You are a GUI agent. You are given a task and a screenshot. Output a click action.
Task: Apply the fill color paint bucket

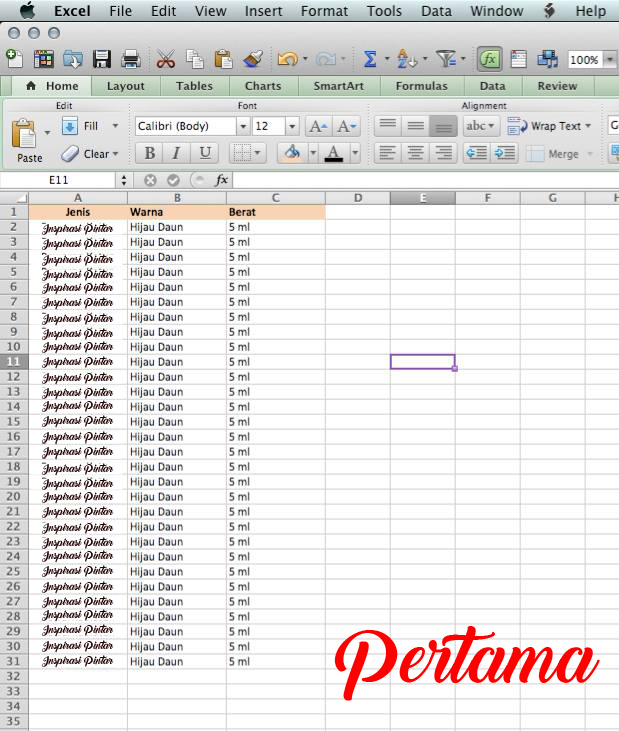pyautogui.click(x=293, y=153)
